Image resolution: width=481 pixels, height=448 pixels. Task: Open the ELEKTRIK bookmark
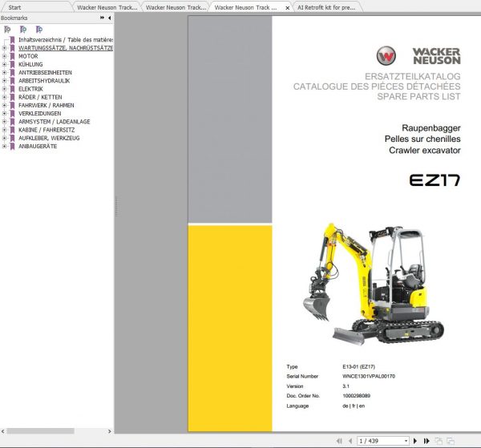click(x=30, y=89)
